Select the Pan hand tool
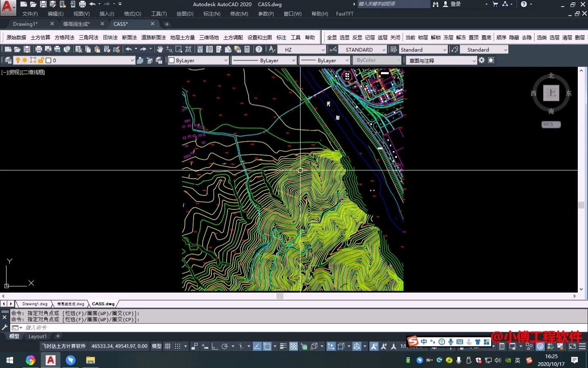This screenshot has width=588, height=368. pyautogui.click(x=160, y=49)
